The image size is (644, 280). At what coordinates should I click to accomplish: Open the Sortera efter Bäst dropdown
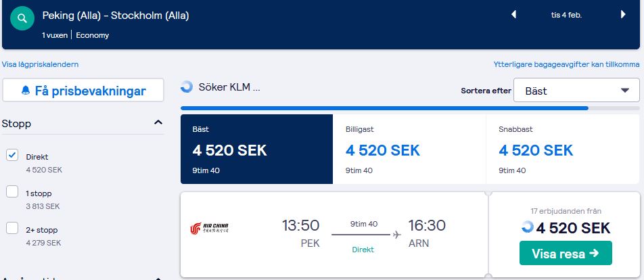click(576, 91)
